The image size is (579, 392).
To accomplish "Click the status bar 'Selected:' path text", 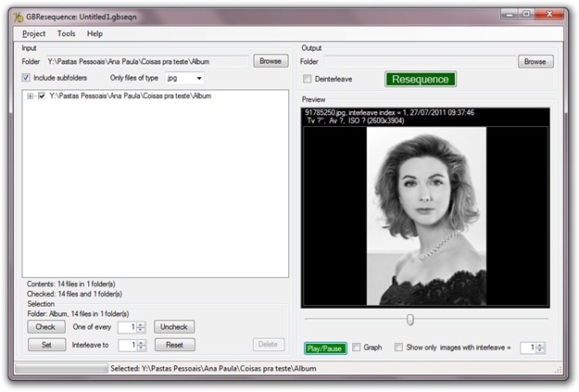I will tap(213, 369).
